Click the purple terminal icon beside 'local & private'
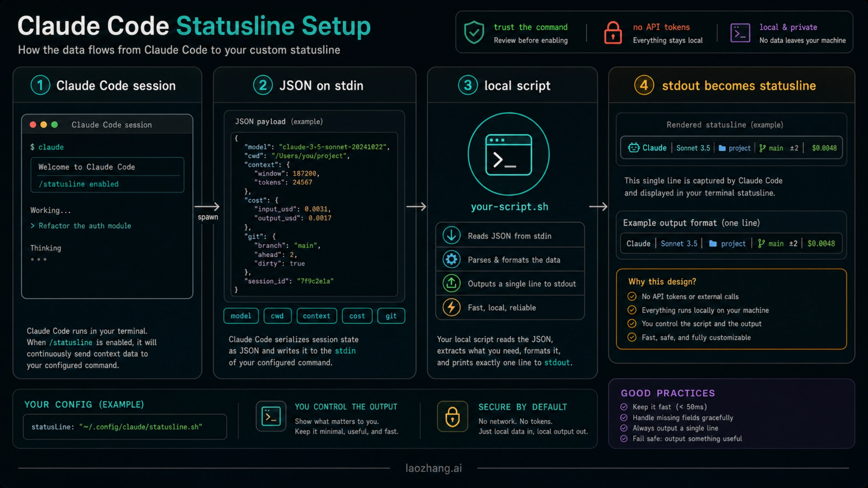Image resolution: width=868 pixels, height=488 pixels. click(x=740, y=33)
